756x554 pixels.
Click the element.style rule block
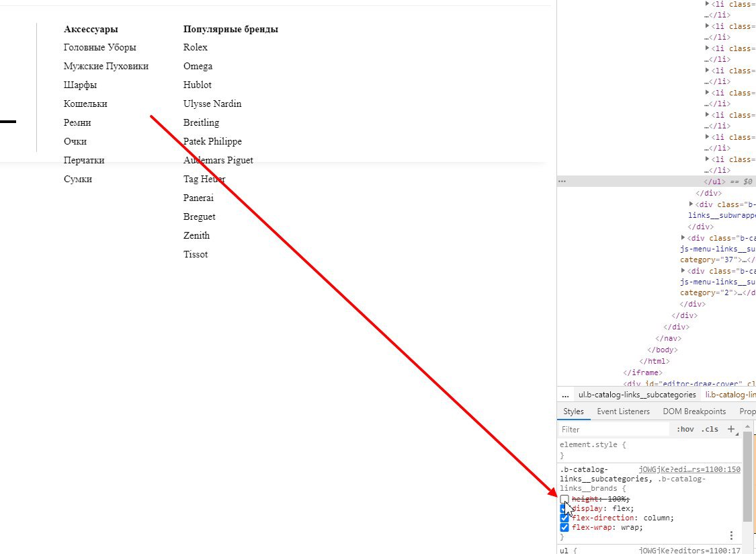click(650, 450)
